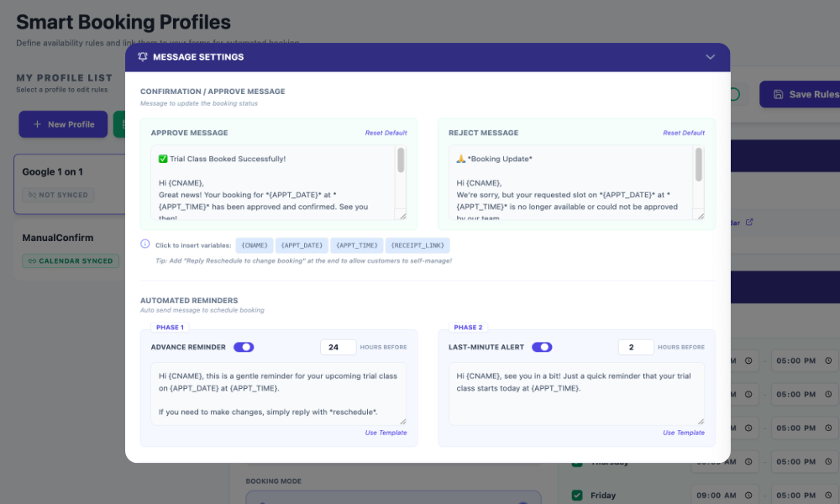Click the Smart Booking Profiles heading
The image size is (840, 504).
pos(123,23)
